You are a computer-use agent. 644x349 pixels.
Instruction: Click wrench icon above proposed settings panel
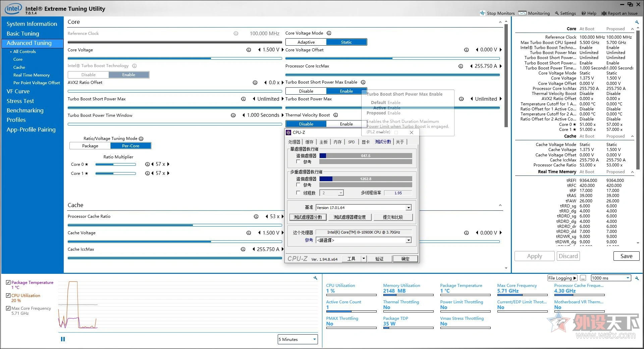pyautogui.click(x=637, y=22)
